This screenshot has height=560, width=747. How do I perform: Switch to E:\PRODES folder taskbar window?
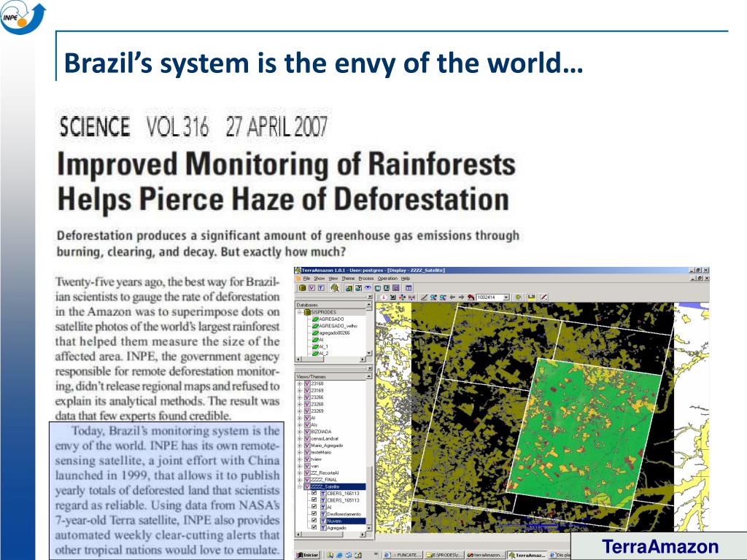point(444,555)
